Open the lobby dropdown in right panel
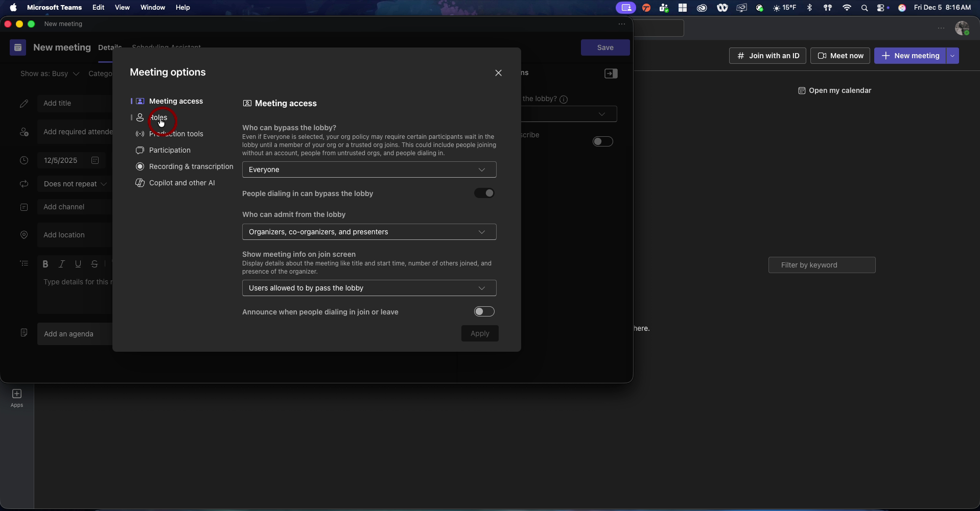The width and height of the screenshot is (980, 511). [569, 114]
